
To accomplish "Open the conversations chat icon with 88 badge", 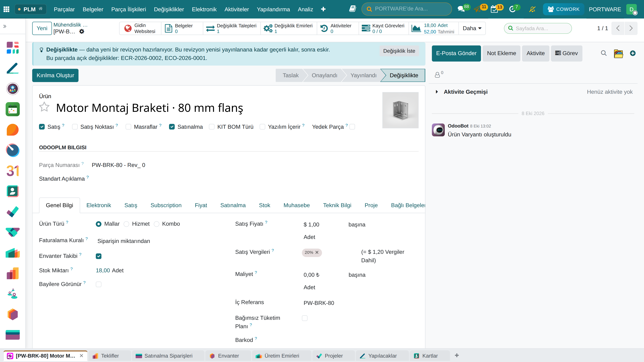I will coord(461,9).
